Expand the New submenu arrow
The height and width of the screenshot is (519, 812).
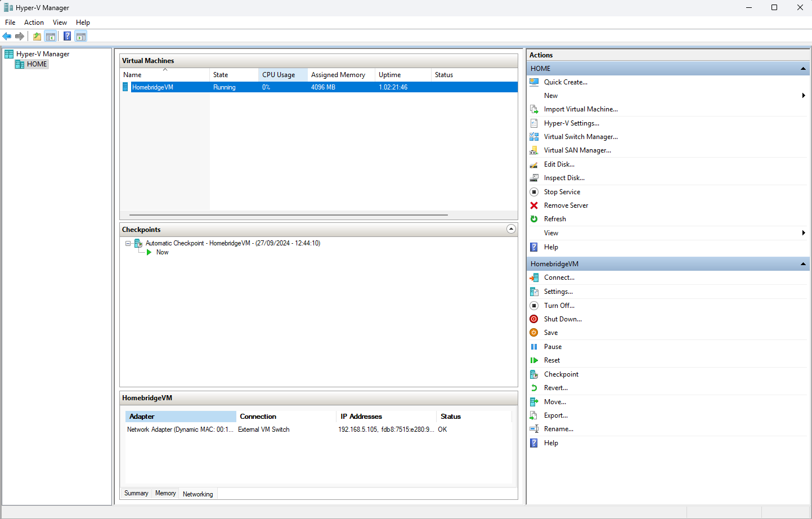click(804, 96)
